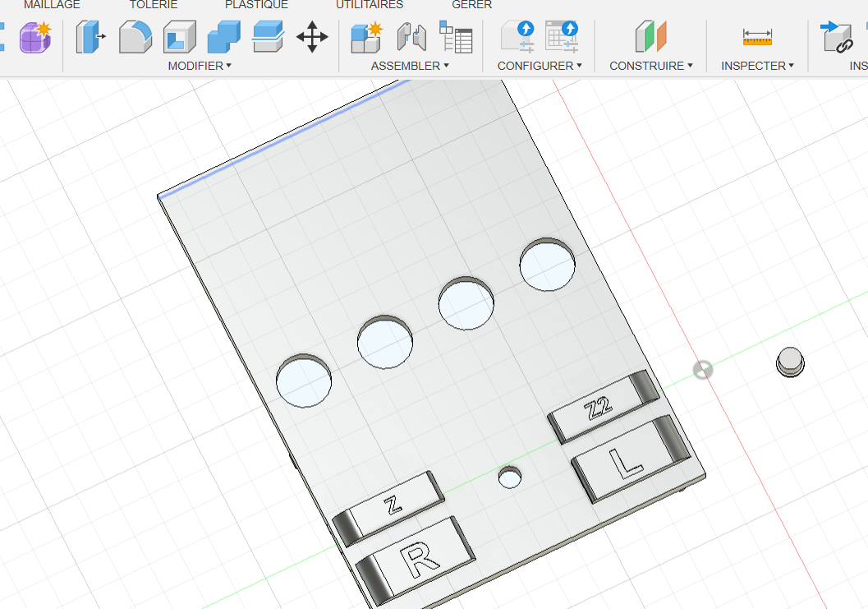Select the small hole between R and L
The height and width of the screenshot is (609, 868).
[x=509, y=478]
